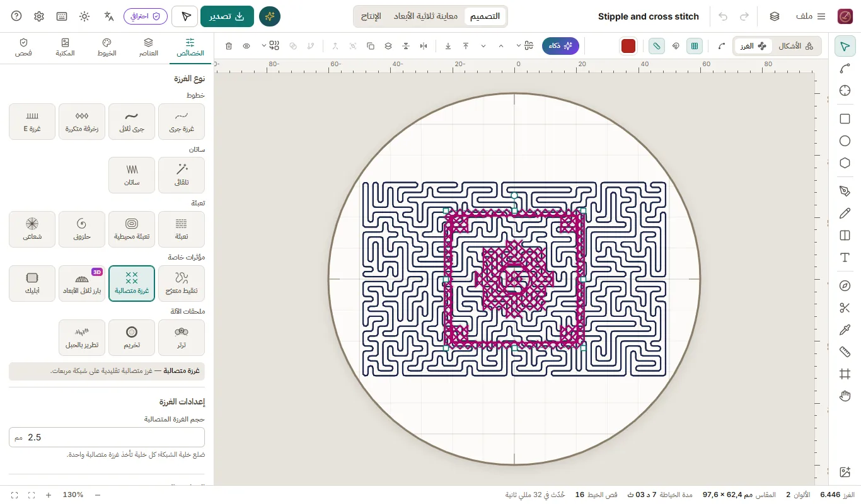Click the trash delete icon in toolbar

coord(229,46)
